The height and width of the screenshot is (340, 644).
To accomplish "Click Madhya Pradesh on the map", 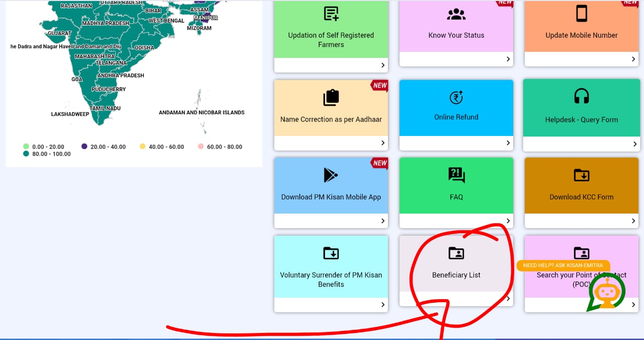I will coord(106,23).
